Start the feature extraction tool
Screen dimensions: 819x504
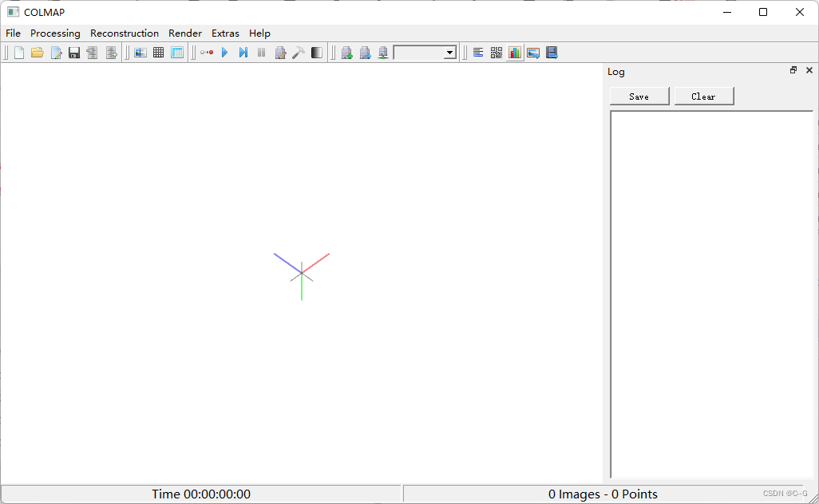pyautogui.click(x=140, y=52)
